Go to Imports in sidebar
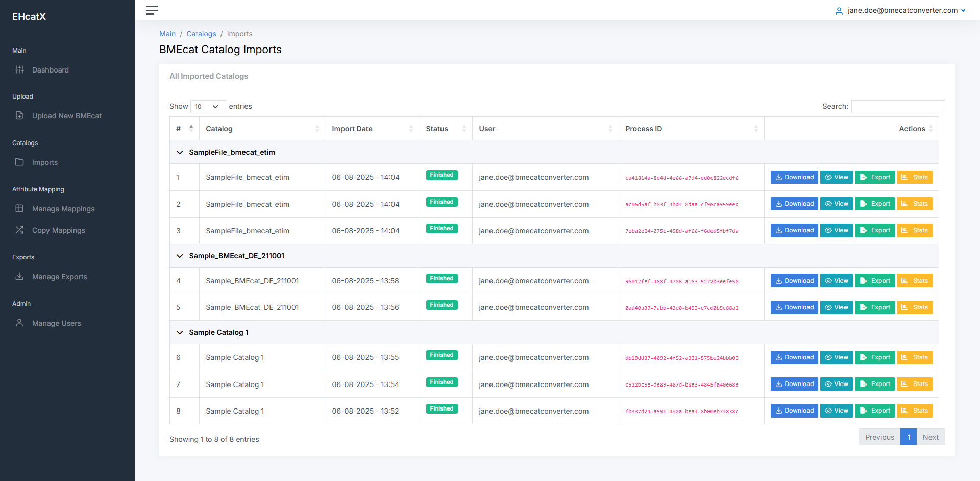Screen dimensions: 980x481 point(44,162)
